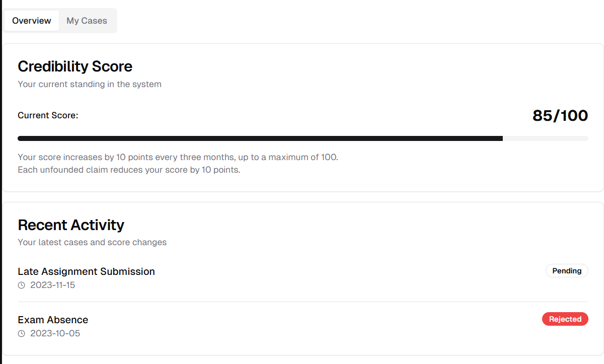Viewport: 604px width, 364px height.
Task: Click the "Your latest cases and score changes" subtitle
Action: 92,242
